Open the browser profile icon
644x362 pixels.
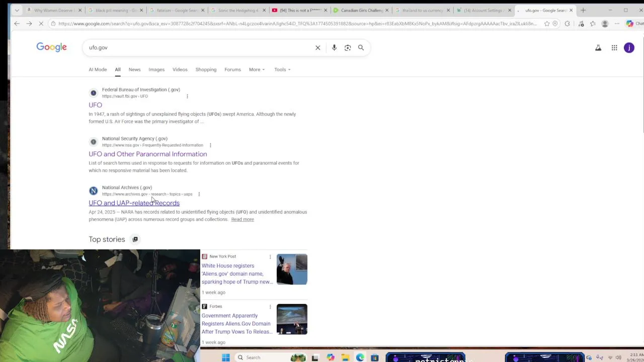click(x=605, y=24)
